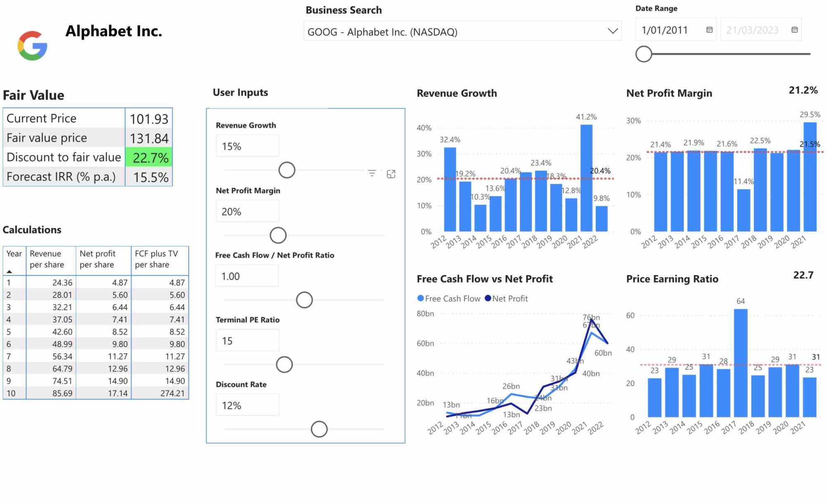Click the end date 21/03/2023 field
The width and height of the screenshot is (827, 504).
pyautogui.click(x=761, y=30)
